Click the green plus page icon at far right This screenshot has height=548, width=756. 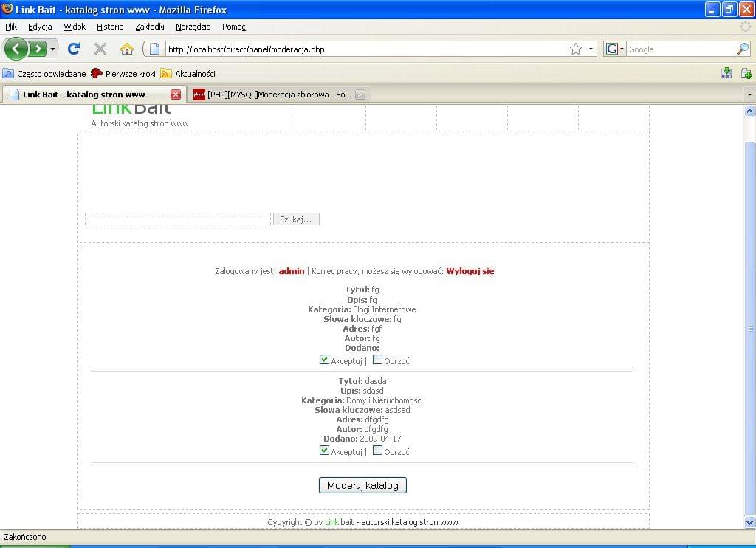[746, 73]
